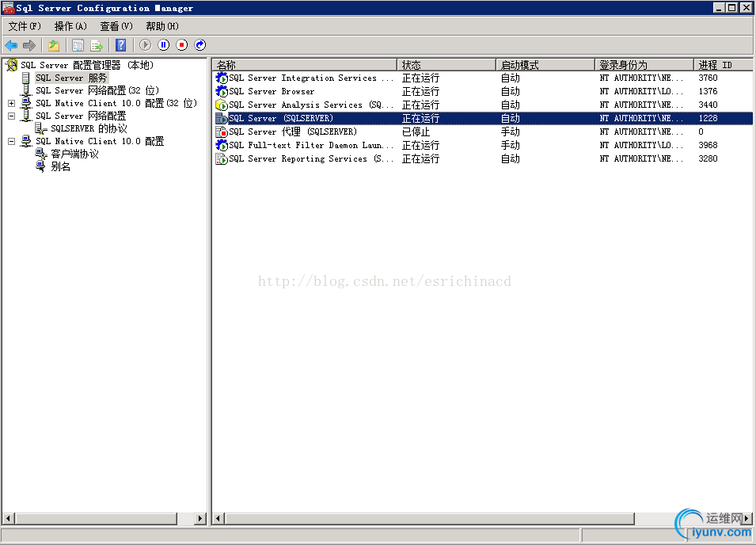This screenshot has width=756, height=545.
Task: Sort services by the 启动模式 column header
Action: click(545, 65)
